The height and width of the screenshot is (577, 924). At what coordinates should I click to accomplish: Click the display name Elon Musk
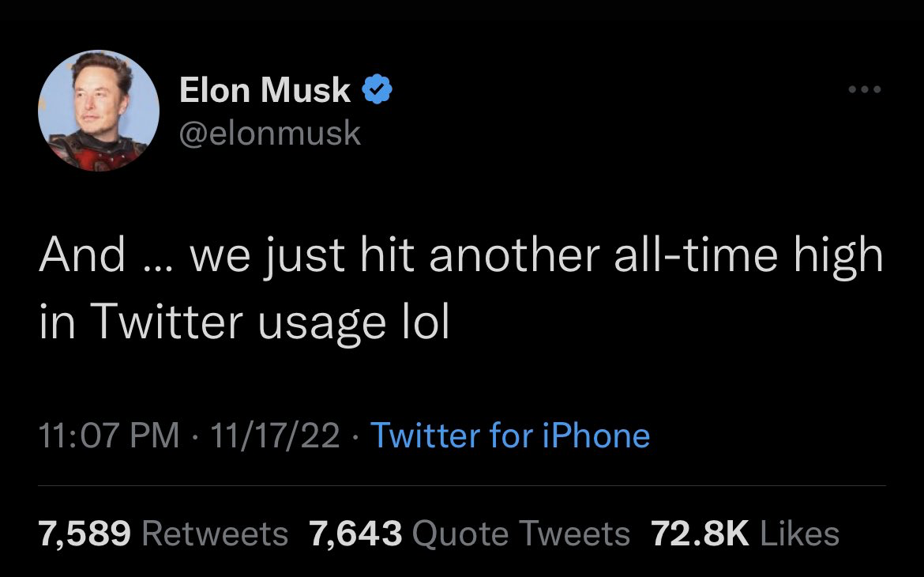tap(263, 89)
